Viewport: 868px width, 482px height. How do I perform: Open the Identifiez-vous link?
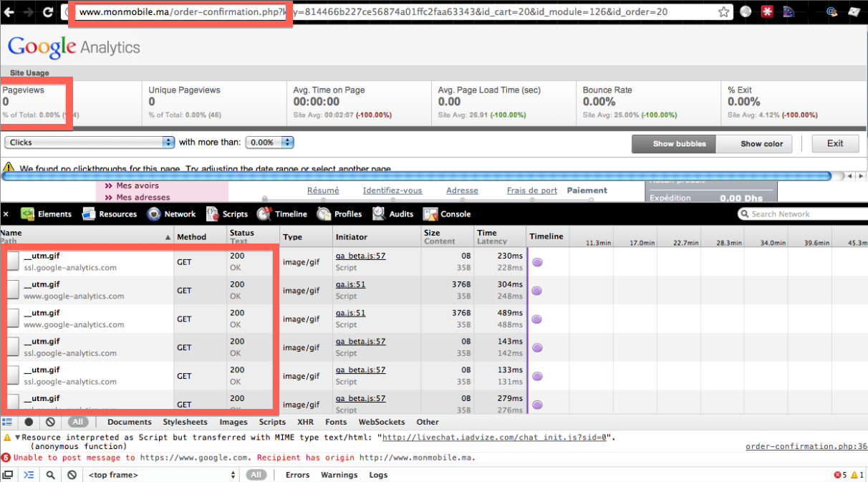coord(392,191)
